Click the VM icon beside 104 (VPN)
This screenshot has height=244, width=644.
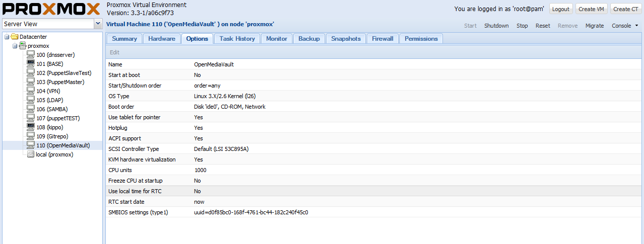[x=31, y=91]
